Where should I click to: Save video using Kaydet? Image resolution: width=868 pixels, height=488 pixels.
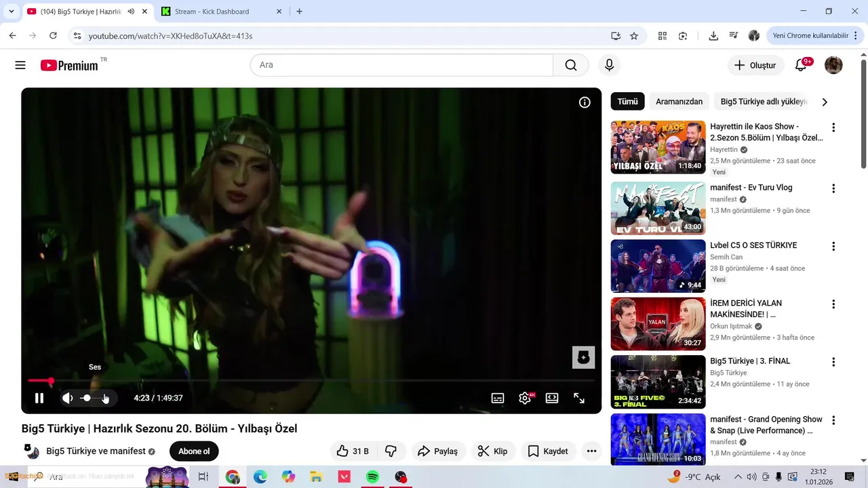[548, 451]
